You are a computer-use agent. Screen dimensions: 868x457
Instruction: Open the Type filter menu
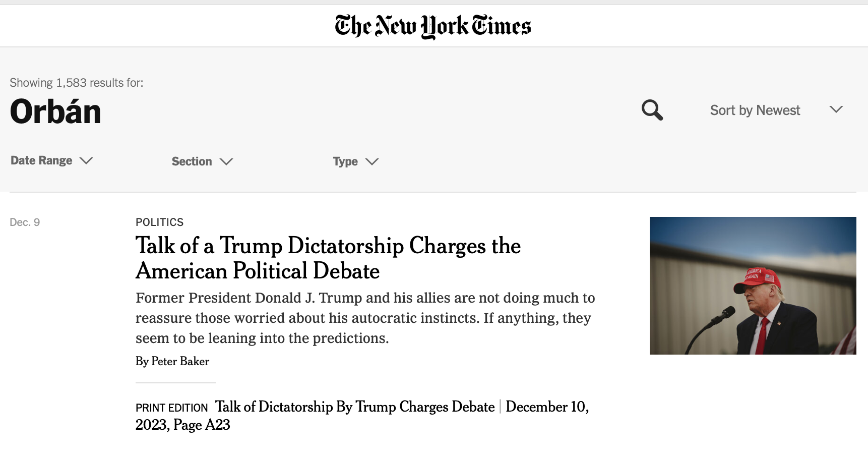(345, 161)
